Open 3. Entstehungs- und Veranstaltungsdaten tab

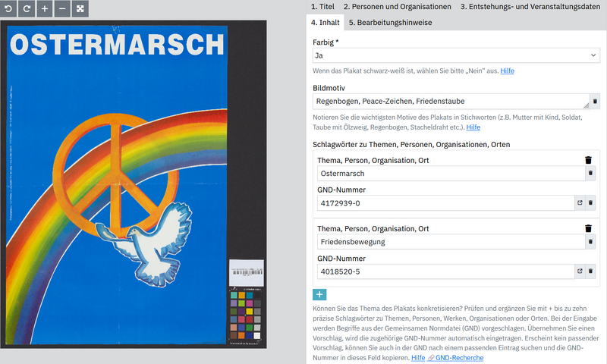pyautogui.click(x=530, y=7)
